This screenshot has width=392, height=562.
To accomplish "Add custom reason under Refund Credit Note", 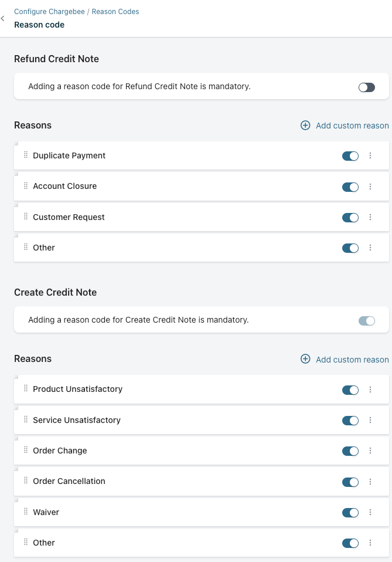I will [345, 126].
